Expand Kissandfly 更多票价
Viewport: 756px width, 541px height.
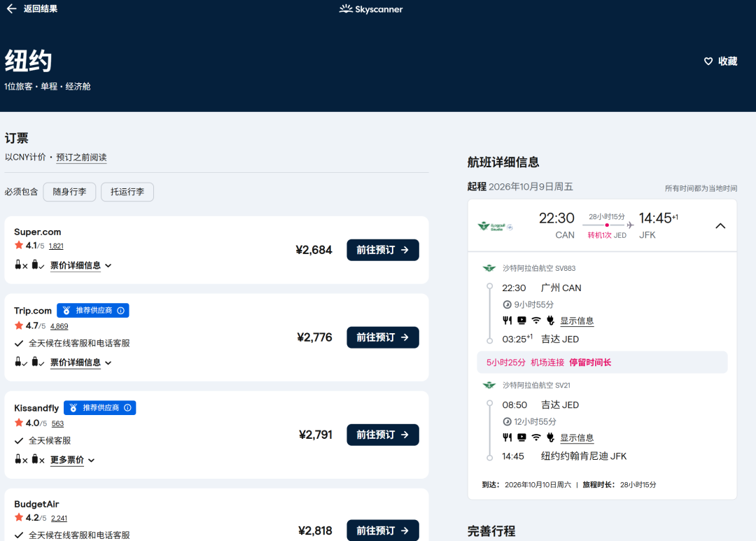[72, 460]
